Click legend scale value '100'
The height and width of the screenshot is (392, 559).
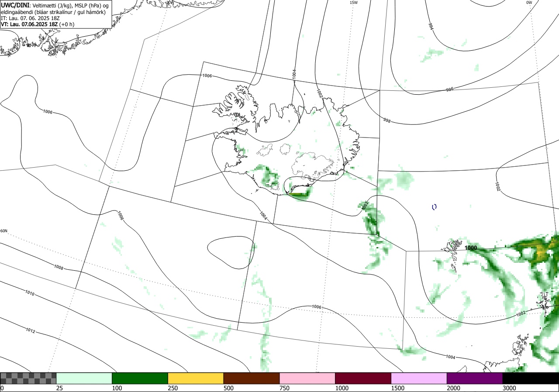tap(117, 388)
